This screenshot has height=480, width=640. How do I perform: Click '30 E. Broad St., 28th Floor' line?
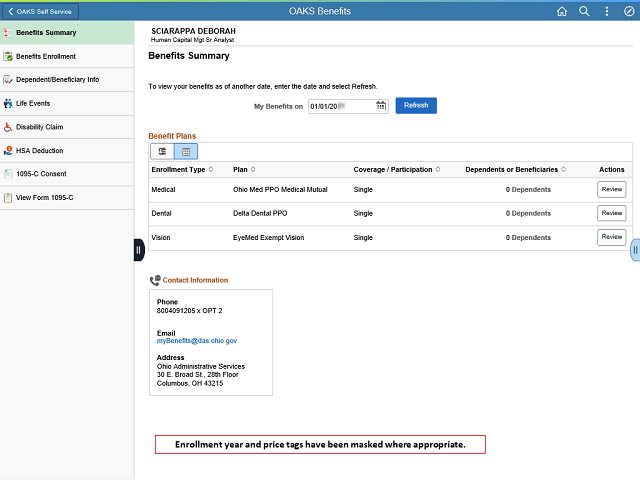(x=198, y=374)
